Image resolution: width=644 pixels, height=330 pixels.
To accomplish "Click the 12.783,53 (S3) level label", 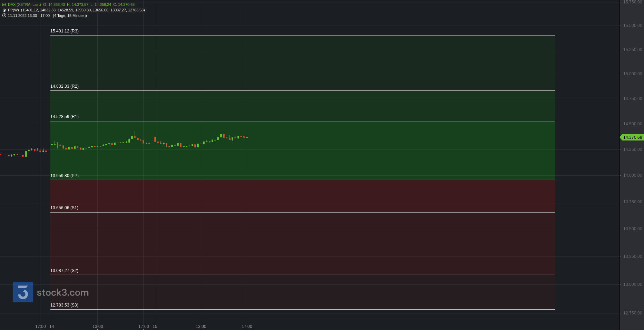I will pos(64,305).
